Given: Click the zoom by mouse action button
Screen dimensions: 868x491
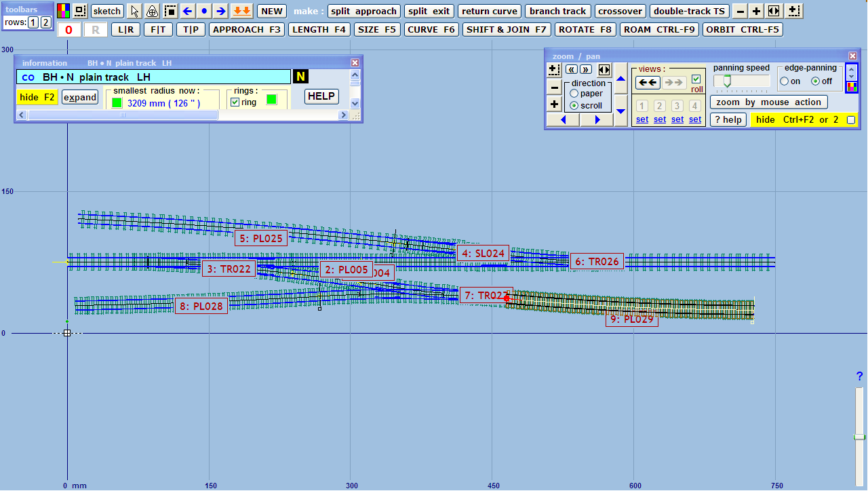Looking at the screenshot, I should click(768, 102).
